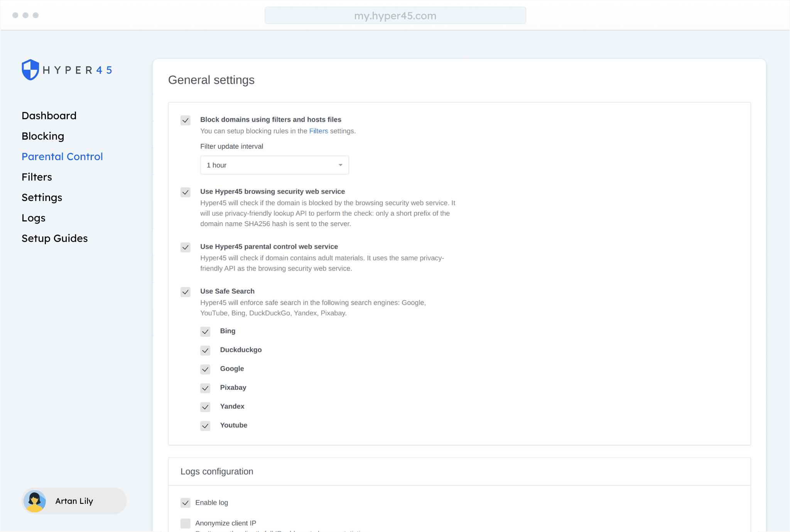Click the Hyper45 shield logo icon
Screen dimensions: 790x532
30,70
